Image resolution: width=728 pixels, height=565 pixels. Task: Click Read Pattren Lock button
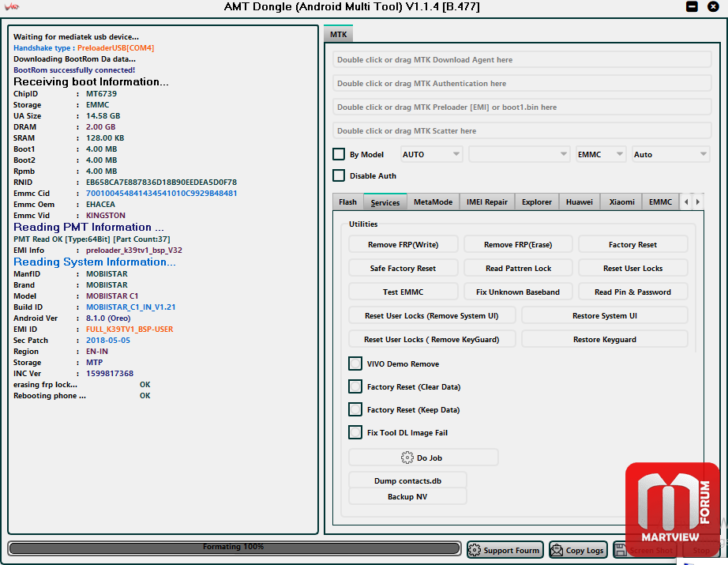(518, 268)
